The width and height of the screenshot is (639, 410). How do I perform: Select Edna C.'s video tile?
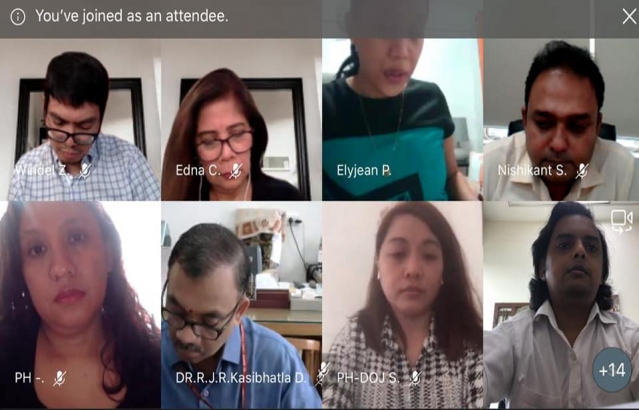point(241,119)
